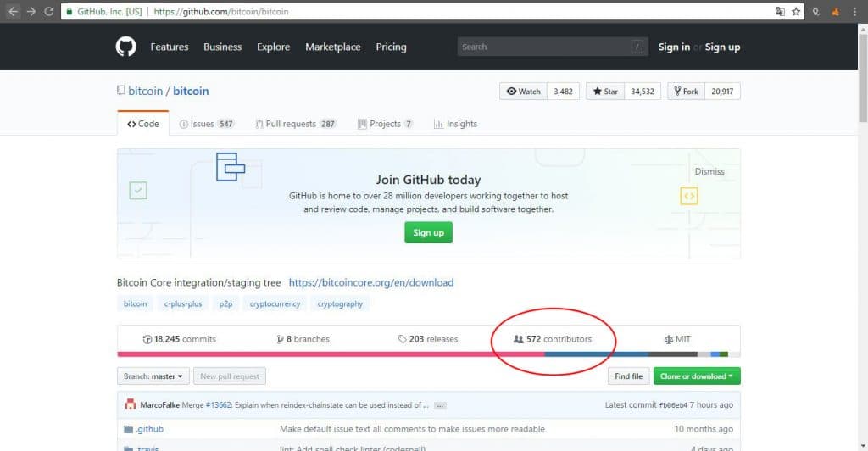Image resolution: width=868 pixels, height=451 pixels.
Task: Switch to the Issues tab
Action: coord(207,124)
